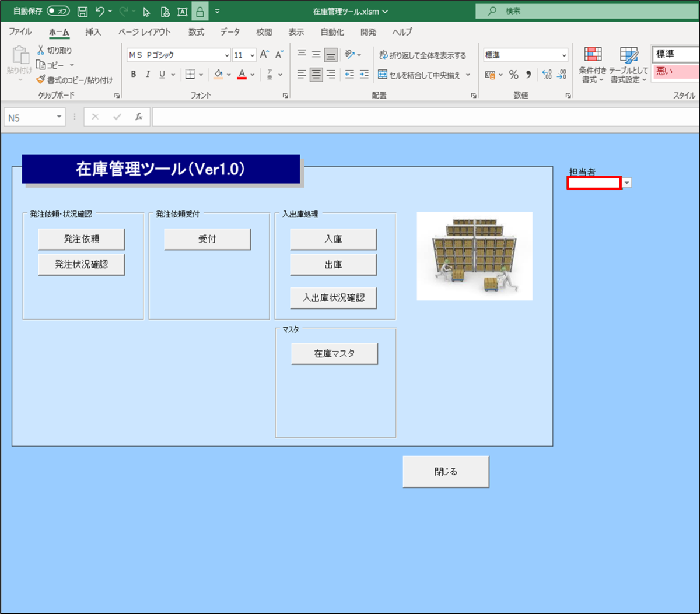Click the comma style icon

coord(528,75)
